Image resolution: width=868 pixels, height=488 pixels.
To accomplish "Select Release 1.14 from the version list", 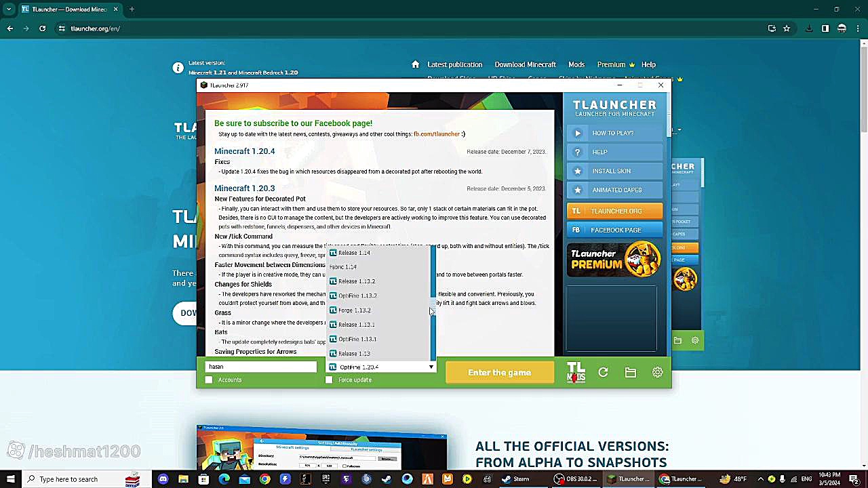I will tap(378, 253).
